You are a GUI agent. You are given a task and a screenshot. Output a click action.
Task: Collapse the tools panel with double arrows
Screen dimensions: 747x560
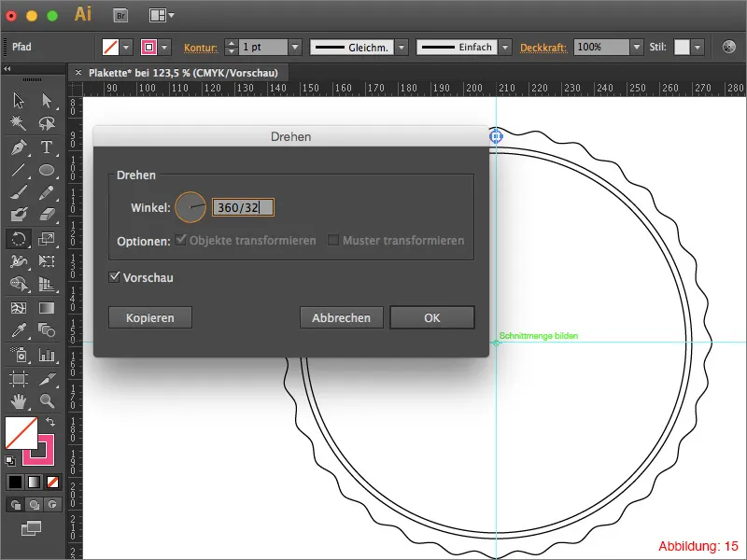pyautogui.click(x=7, y=69)
